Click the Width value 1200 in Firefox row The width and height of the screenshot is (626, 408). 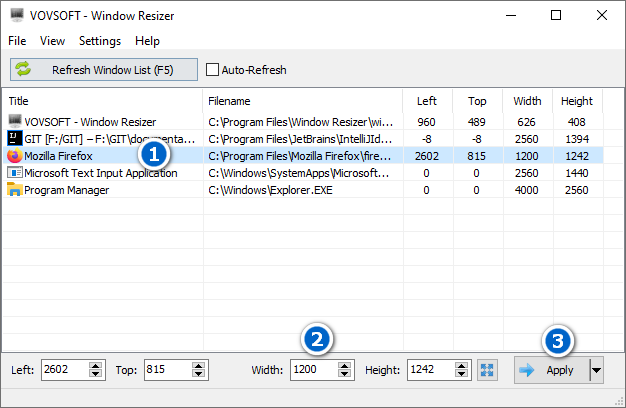pos(527,156)
